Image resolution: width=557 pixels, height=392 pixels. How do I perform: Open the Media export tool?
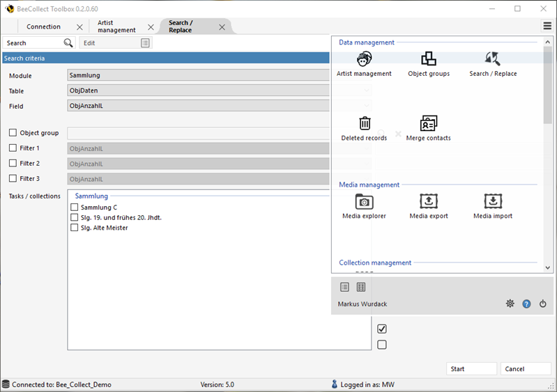429,207
